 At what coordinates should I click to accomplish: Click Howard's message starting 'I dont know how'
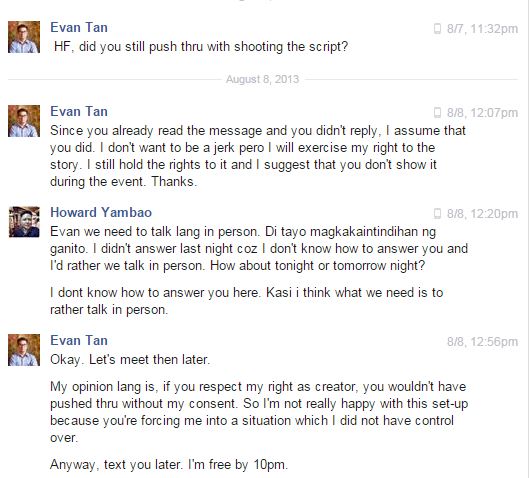pos(247,301)
